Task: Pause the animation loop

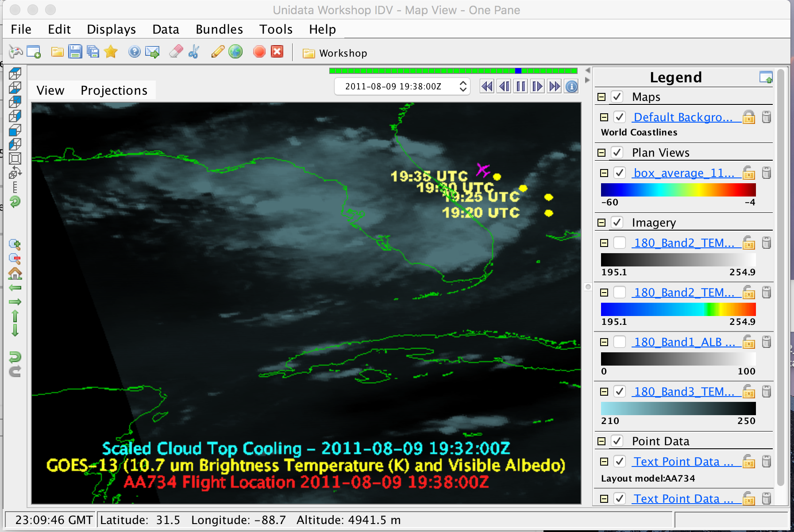Action: 521,86
